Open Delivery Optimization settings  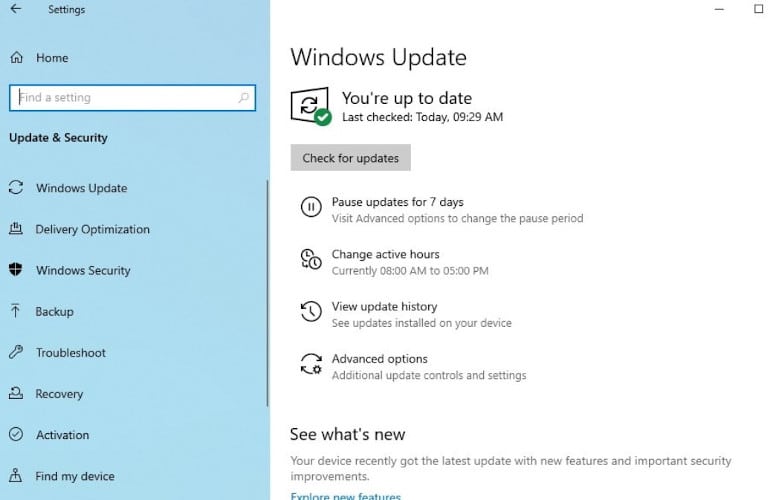click(92, 229)
